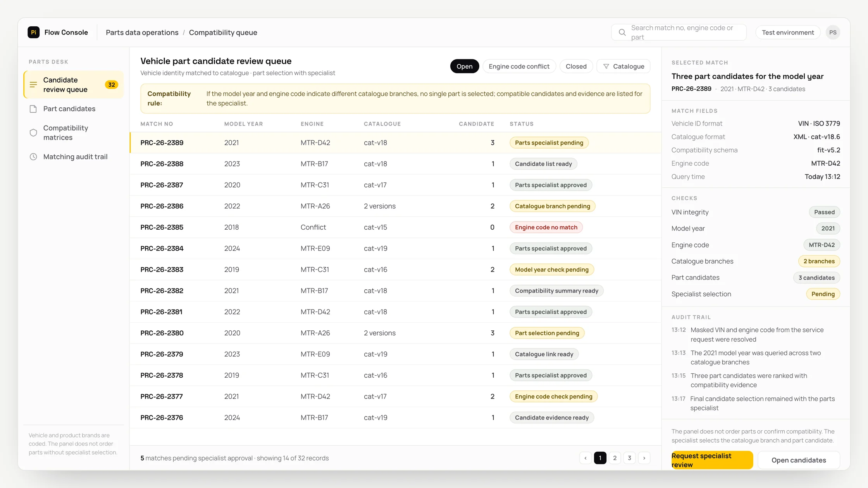
Task: Focus the search match no input field
Action: point(679,33)
